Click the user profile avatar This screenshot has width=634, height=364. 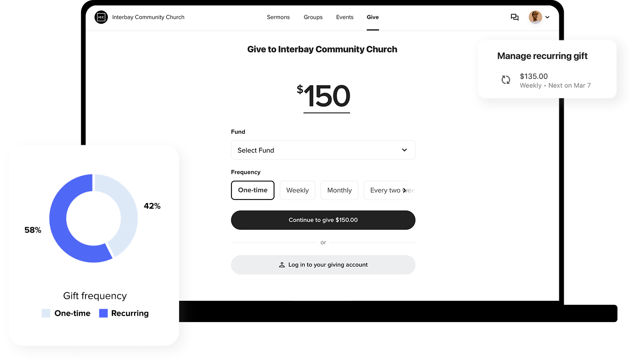coord(535,17)
